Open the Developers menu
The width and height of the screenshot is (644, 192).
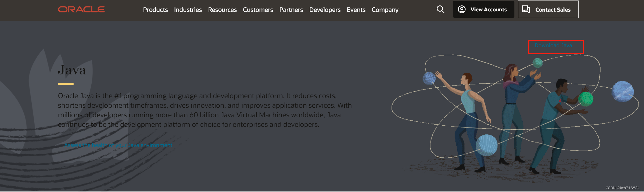pos(325,10)
